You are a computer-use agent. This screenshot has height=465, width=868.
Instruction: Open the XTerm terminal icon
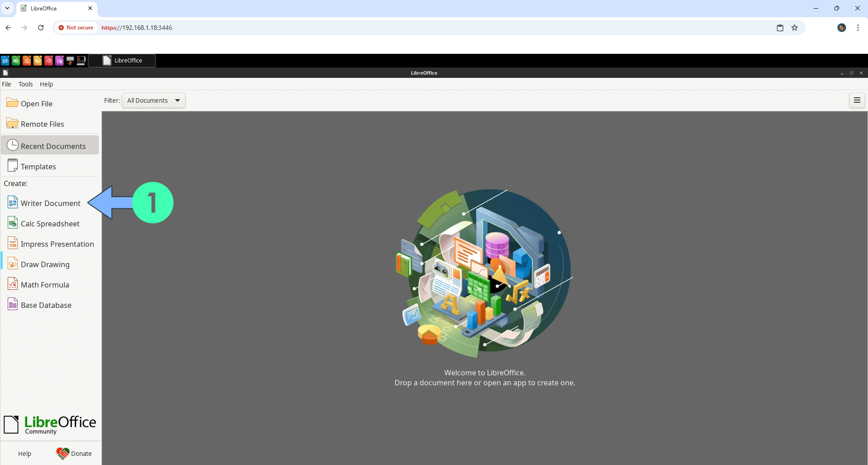(x=81, y=61)
